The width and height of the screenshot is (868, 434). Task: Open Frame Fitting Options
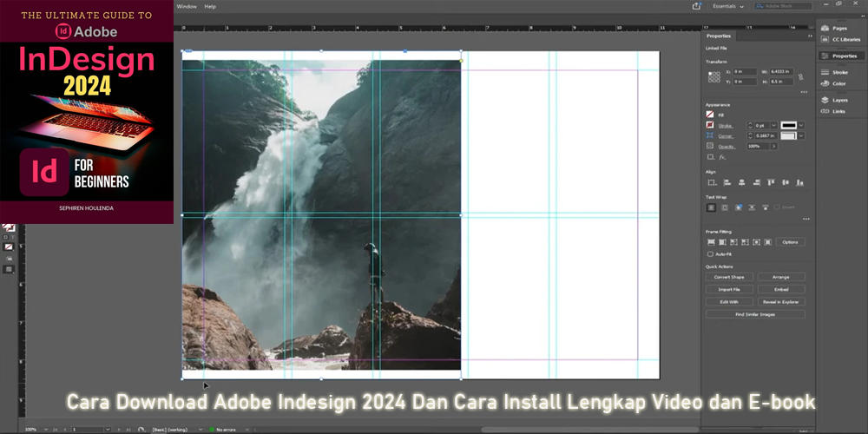click(791, 242)
